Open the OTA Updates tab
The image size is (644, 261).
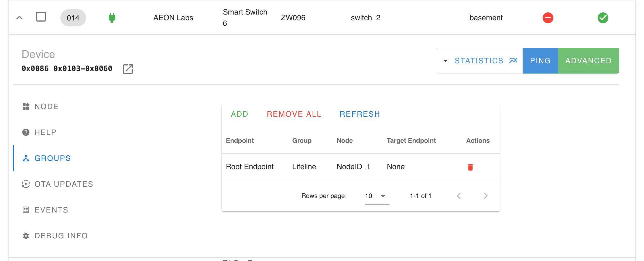click(x=57, y=184)
